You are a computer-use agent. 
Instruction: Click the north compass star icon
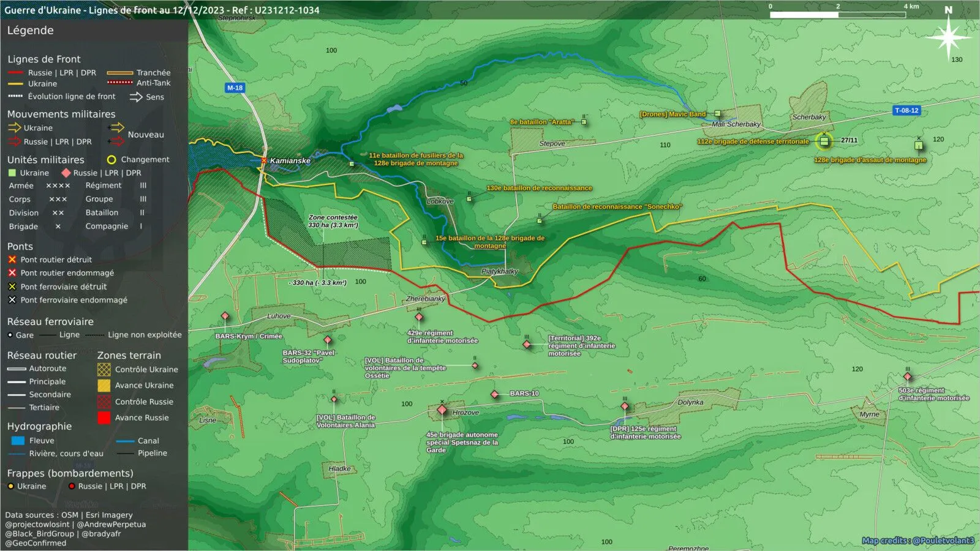click(x=948, y=38)
